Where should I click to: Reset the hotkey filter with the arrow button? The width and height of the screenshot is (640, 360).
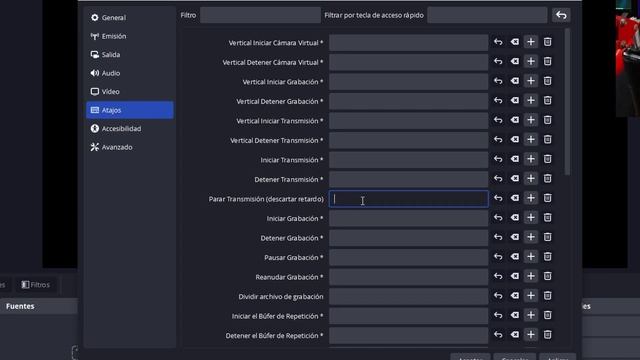(x=561, y=15)
